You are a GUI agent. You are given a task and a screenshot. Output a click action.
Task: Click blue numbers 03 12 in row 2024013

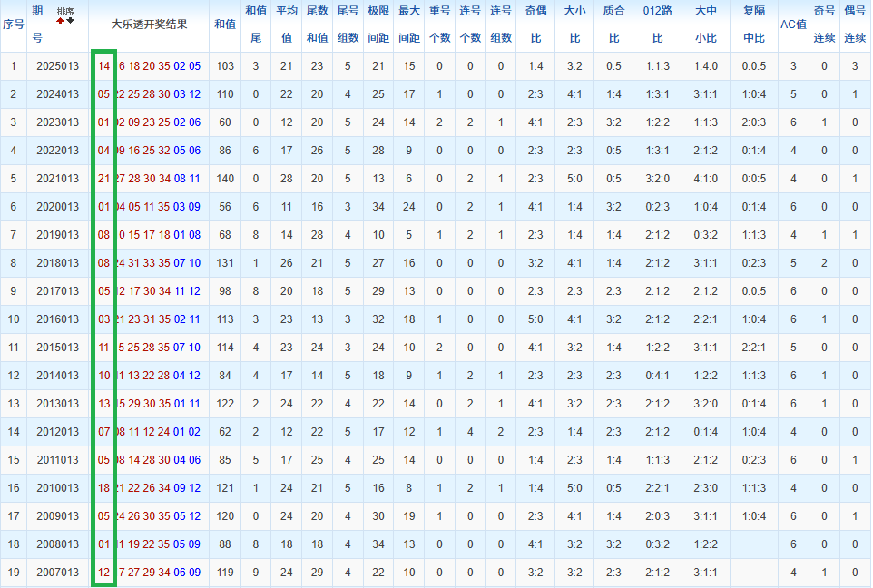187,94
